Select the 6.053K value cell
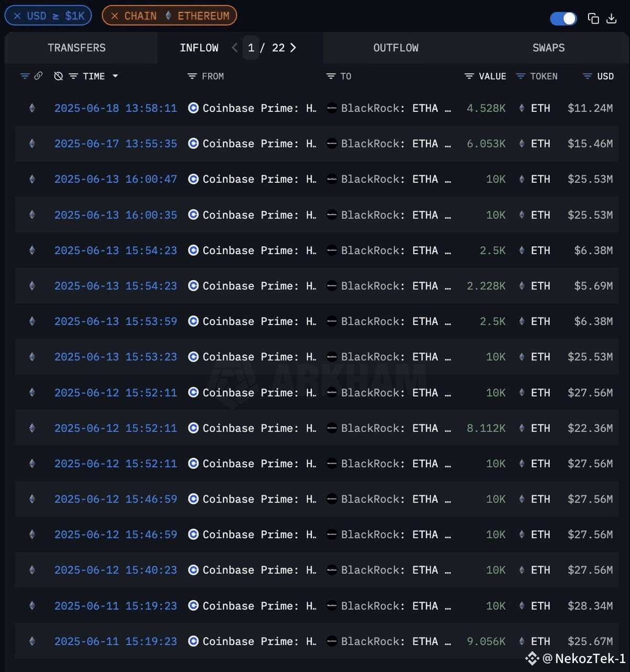The image size is (630, 672). click(x=486, y=143)
